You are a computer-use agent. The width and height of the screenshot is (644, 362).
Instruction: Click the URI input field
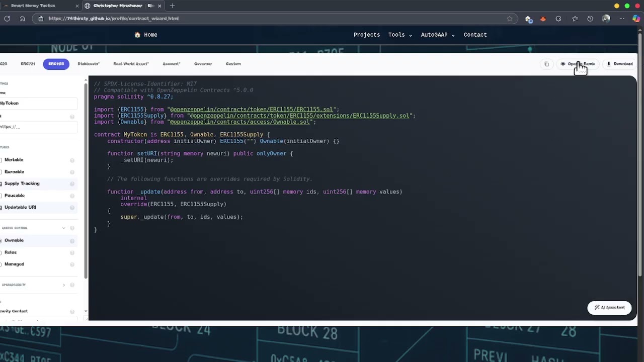pos(35,126)
